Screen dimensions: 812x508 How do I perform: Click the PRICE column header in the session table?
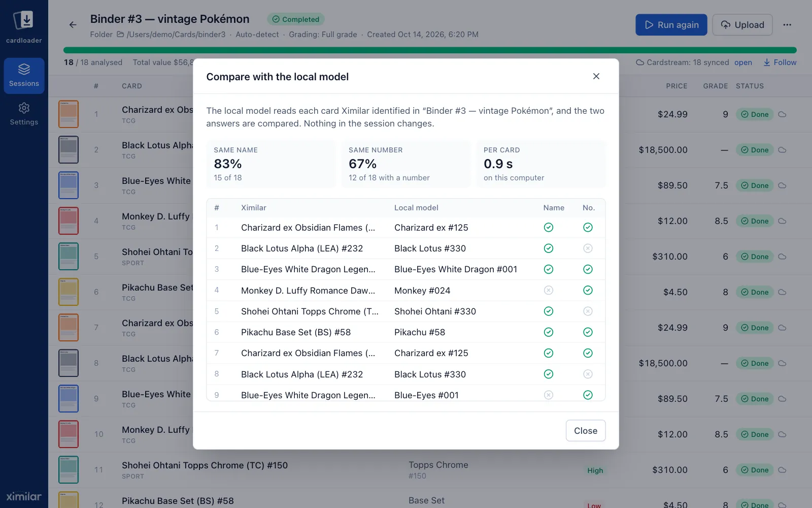pyautogui.click(x=676, y=86)
